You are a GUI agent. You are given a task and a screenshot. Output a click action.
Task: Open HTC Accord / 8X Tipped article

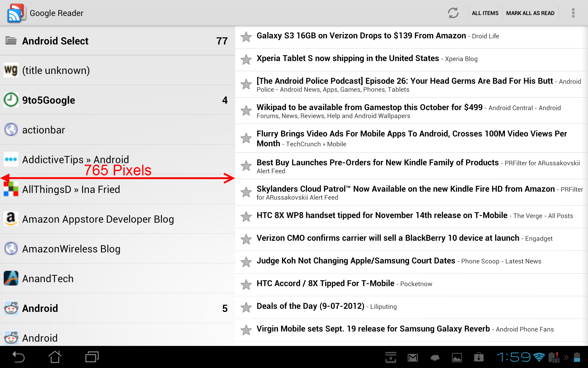[412, 285]
